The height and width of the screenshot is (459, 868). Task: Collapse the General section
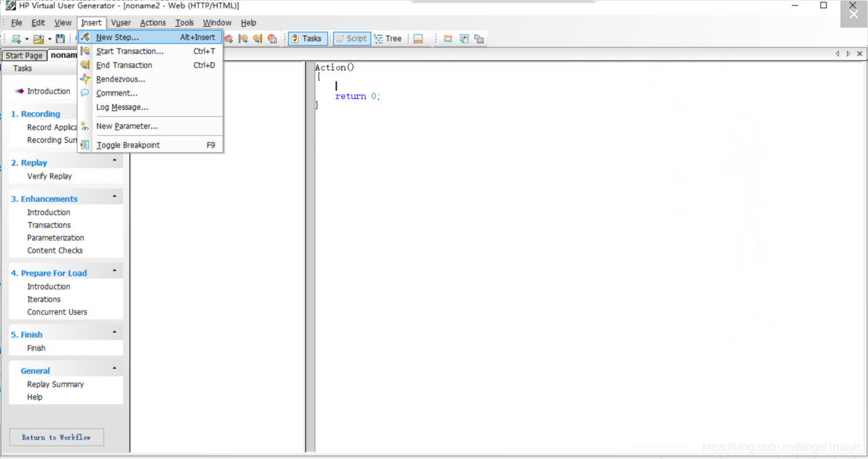114,369
